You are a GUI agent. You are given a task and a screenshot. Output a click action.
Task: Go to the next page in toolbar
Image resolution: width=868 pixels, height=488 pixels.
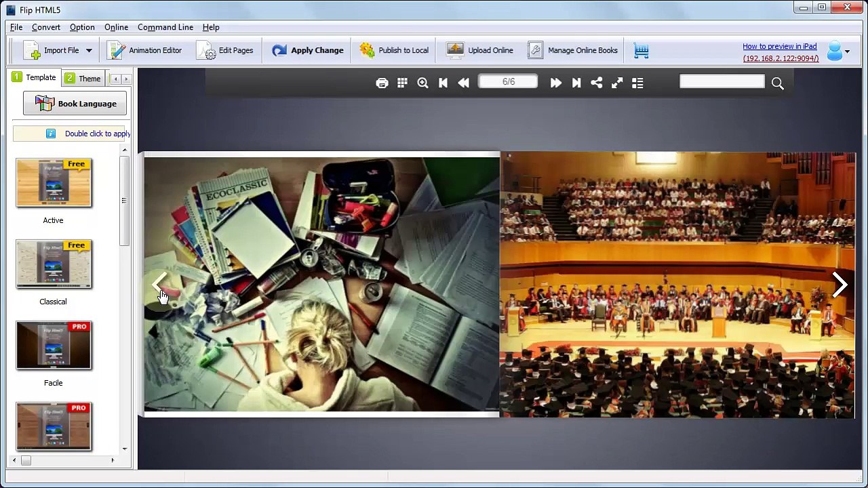pyautogui.click(x=555, y=83)
